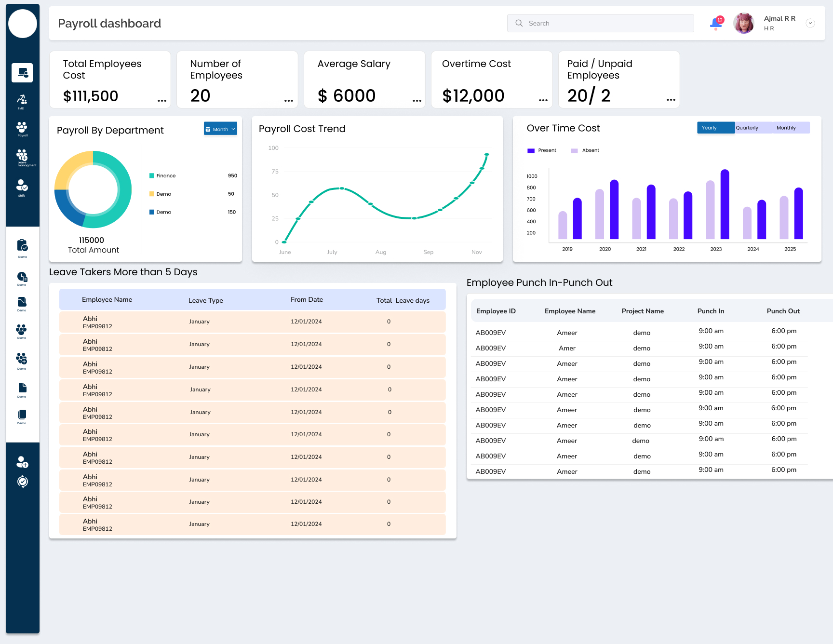
Task: Click the stacked pages Demo icon
Action: click(x=22, y=416)
